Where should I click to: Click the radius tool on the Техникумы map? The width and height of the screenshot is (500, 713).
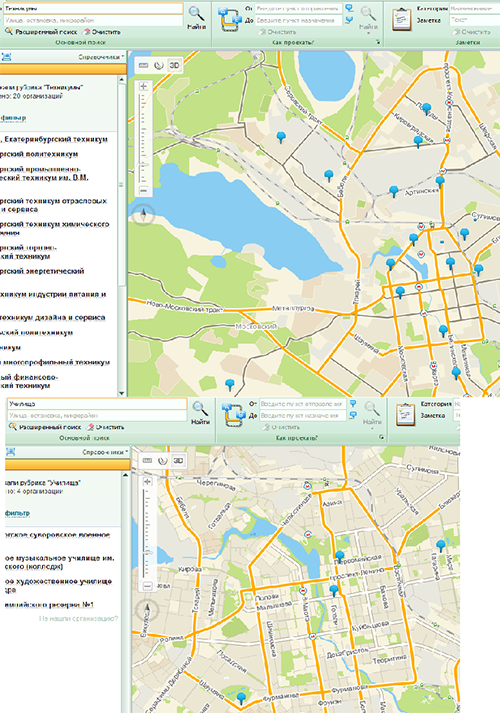[x=159, y=65]
